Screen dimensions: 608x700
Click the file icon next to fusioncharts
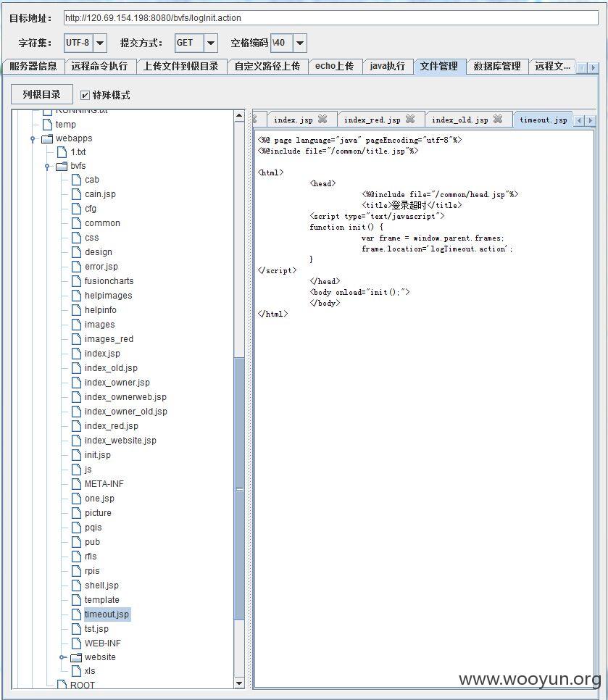tap(76, 281)
